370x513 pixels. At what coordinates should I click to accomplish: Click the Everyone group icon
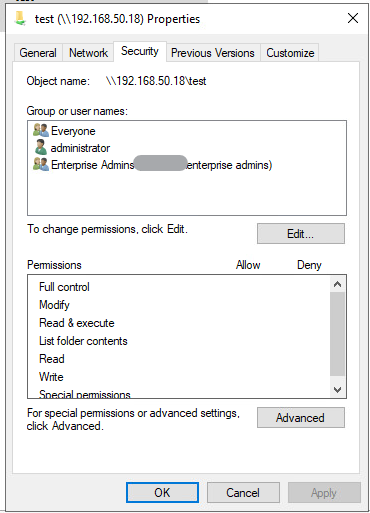(41, 130)
